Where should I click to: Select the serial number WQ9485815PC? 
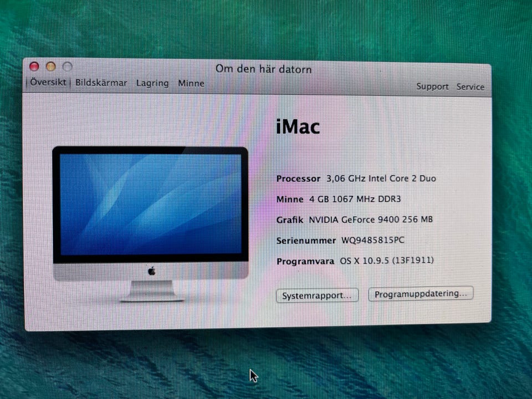click(x=372, y=240)
